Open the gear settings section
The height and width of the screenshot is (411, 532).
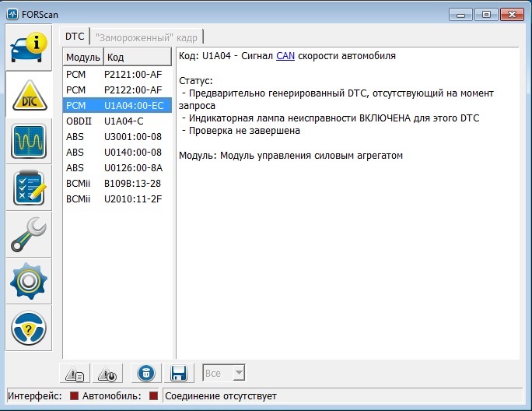(29, 281)
